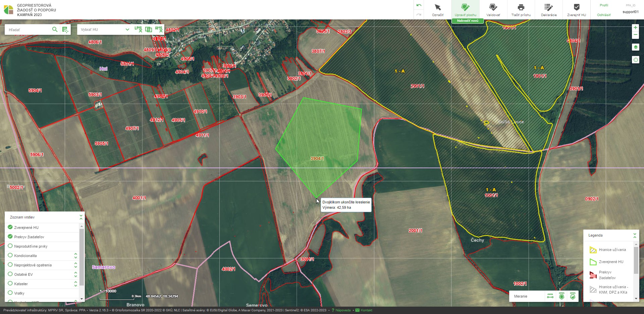Click the overlapping areas icon
This screenshot has height=314, width=644.
click(x=148, y=29)
